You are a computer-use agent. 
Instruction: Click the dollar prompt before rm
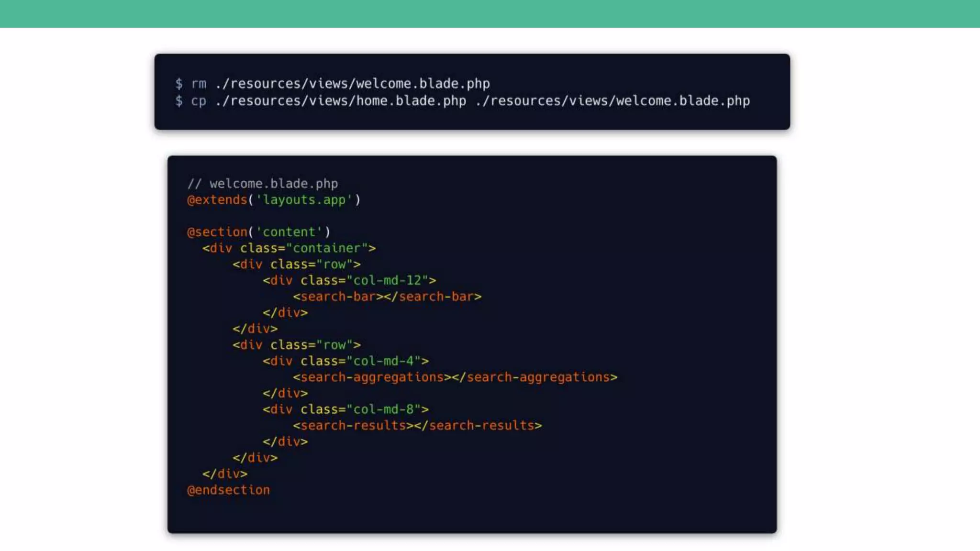click(x=179, y=84)
